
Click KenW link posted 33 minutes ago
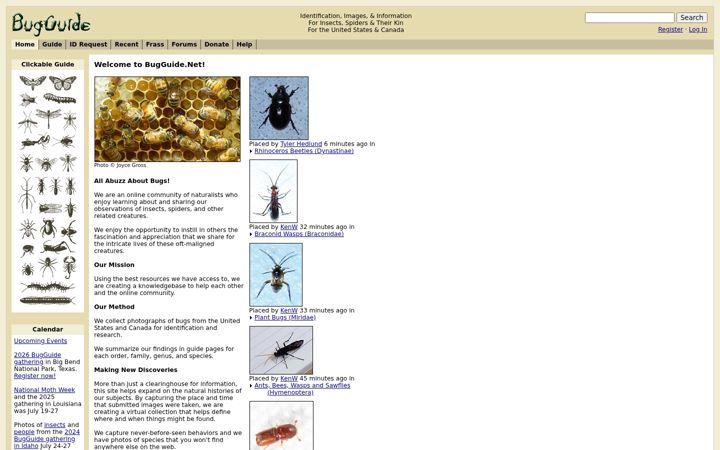point(289,310)
